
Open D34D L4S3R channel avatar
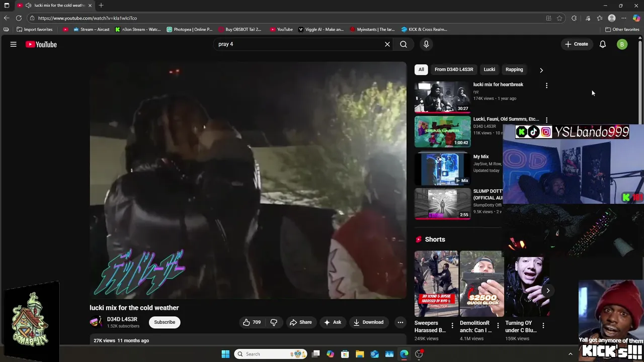(96, 322)
